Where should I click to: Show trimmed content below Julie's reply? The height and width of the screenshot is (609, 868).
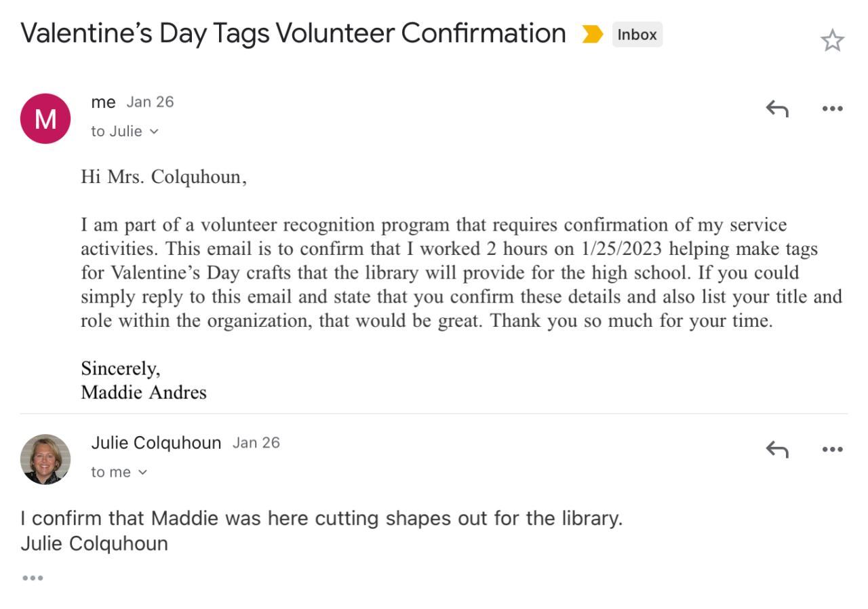(x=33, y=578)
